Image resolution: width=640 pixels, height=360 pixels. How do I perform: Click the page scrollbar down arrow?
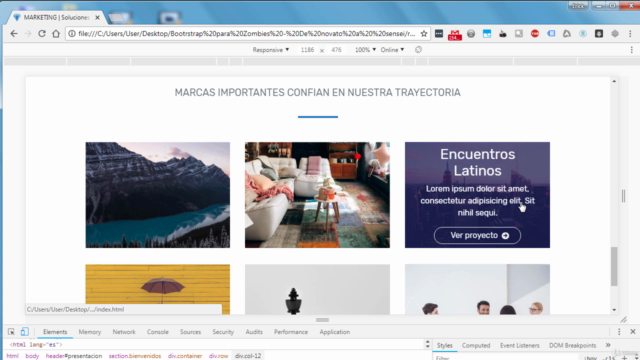point(614,310)
